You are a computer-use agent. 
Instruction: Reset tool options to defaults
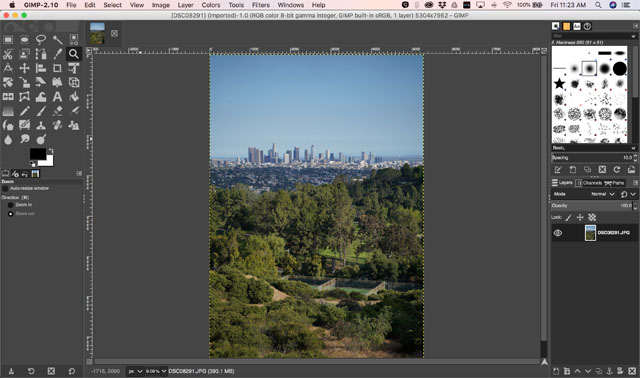pos(71,371)
